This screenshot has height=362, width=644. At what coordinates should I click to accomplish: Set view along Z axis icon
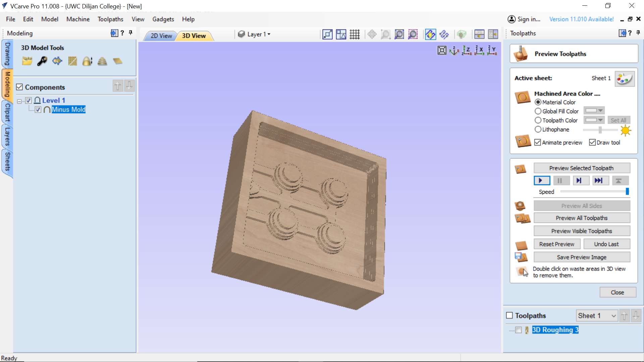coord(467,50)
